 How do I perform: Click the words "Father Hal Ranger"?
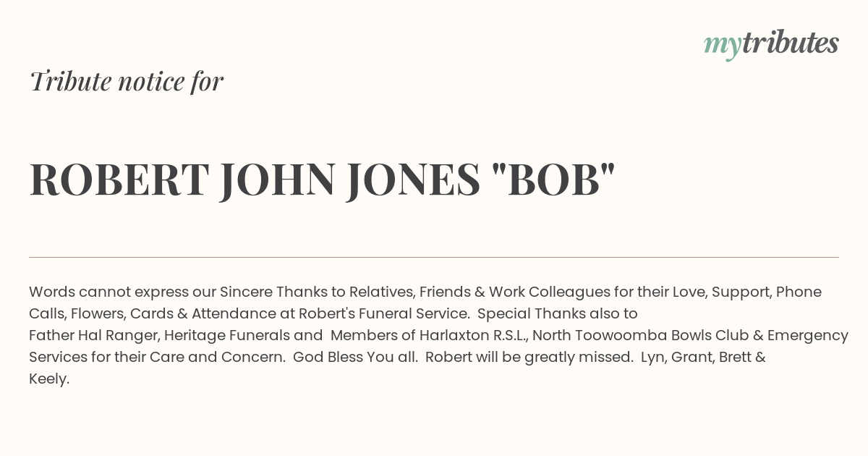point(95,335)
